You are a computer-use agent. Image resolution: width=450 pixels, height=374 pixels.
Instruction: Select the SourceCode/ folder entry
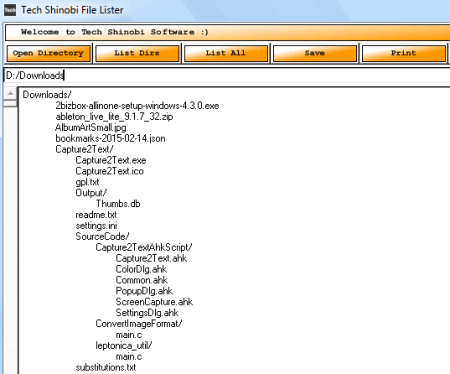pos(102,237)
